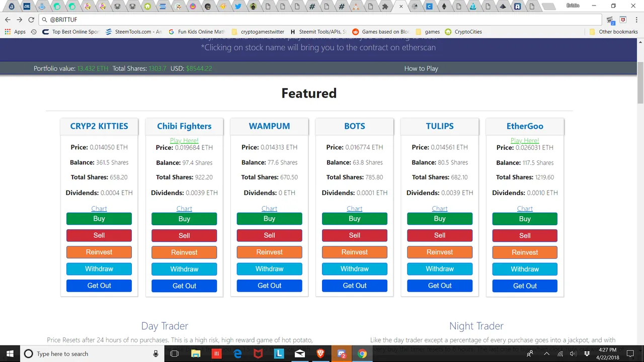Switch to the Twitter browser tab
644x362 pixels.
click(x=238, y=7)
